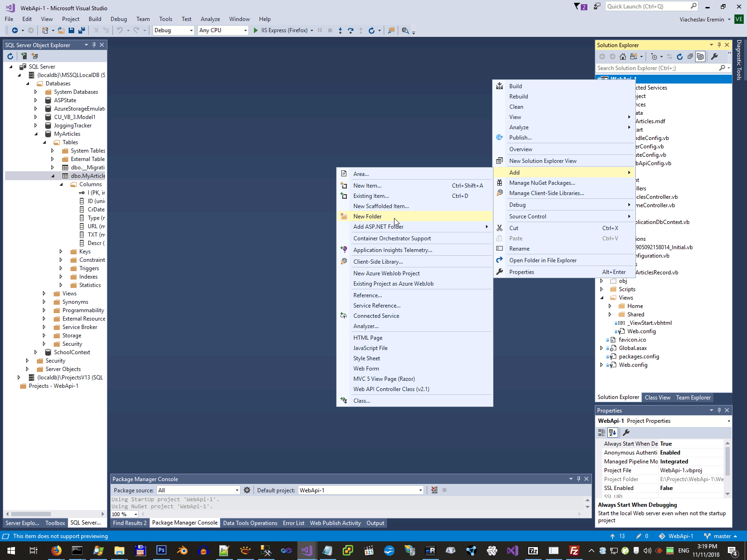The image size is (747, 560).
Task: Open the Properties object selector dropdown
Action: coord(728,421)
